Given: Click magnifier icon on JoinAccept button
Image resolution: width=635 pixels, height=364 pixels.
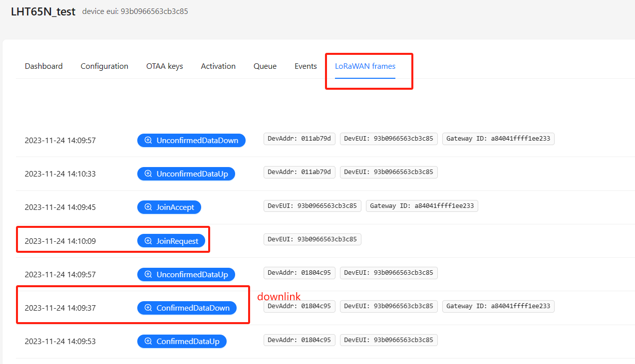Looking at the screenshot, I should coord(148,207).
